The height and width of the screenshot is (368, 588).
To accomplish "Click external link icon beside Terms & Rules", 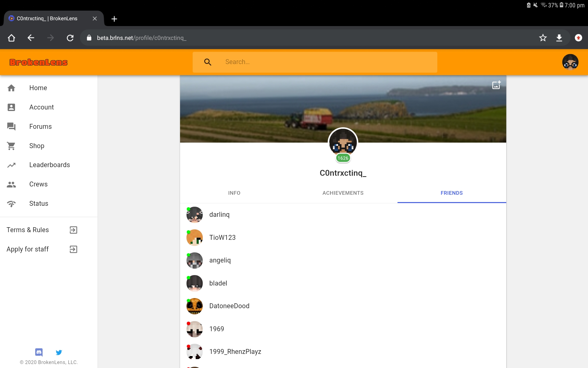I will click(73, 230).
